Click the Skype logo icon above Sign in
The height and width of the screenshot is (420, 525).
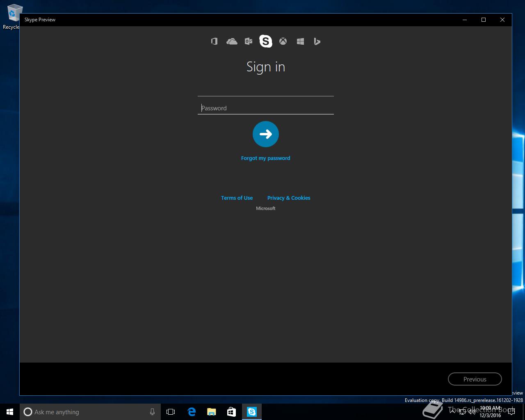(266, 41)
